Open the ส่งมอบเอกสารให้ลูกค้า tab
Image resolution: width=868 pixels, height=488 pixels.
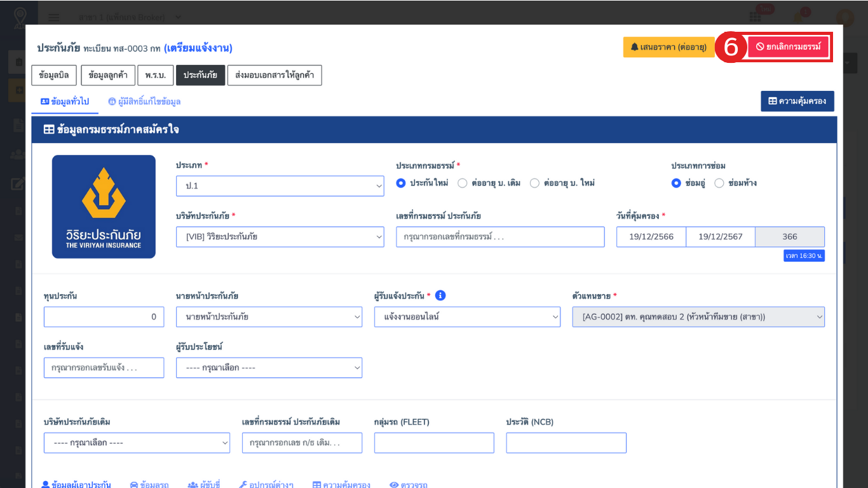[x=275, y=75]
